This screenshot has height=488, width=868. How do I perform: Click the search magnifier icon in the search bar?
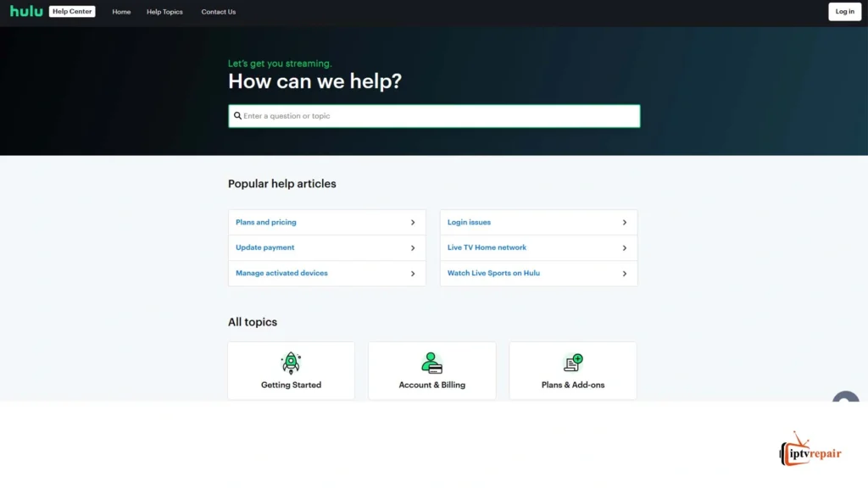[x=239, y=115]
